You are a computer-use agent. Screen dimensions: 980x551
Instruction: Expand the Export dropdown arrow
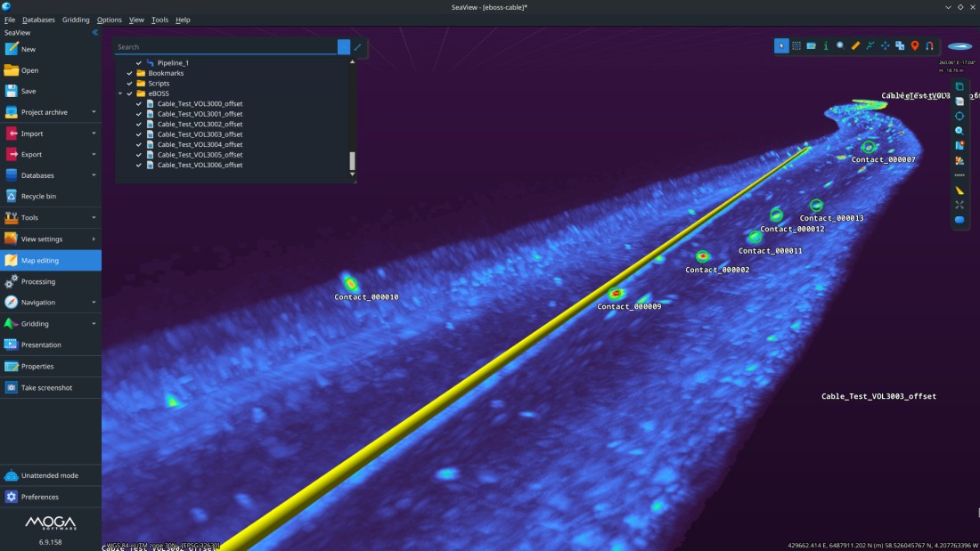point(94,154)
